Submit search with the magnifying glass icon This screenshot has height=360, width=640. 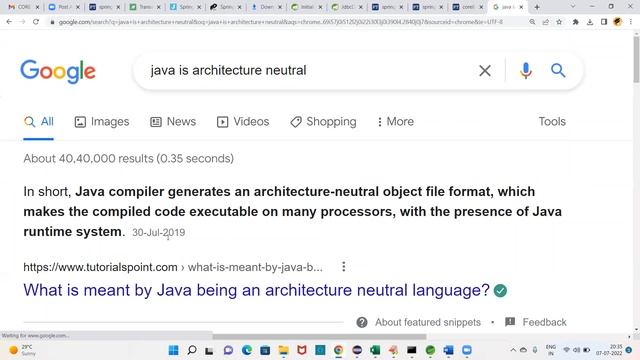558,71
